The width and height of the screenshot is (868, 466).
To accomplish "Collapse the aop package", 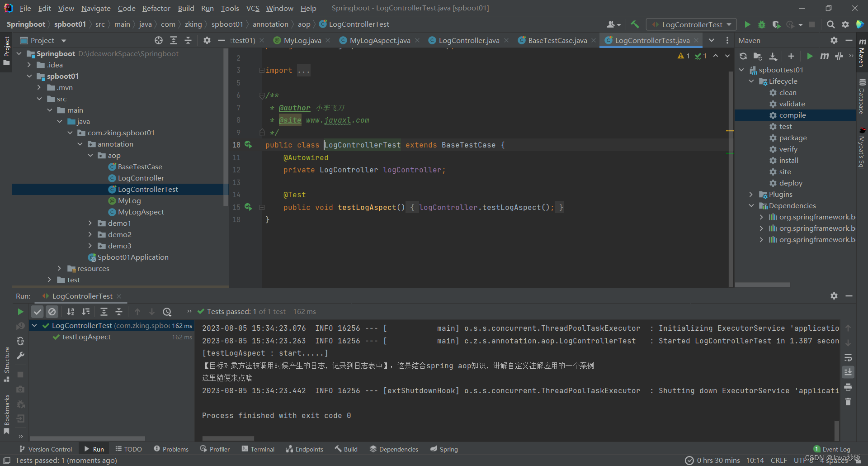I will [90, 156].
